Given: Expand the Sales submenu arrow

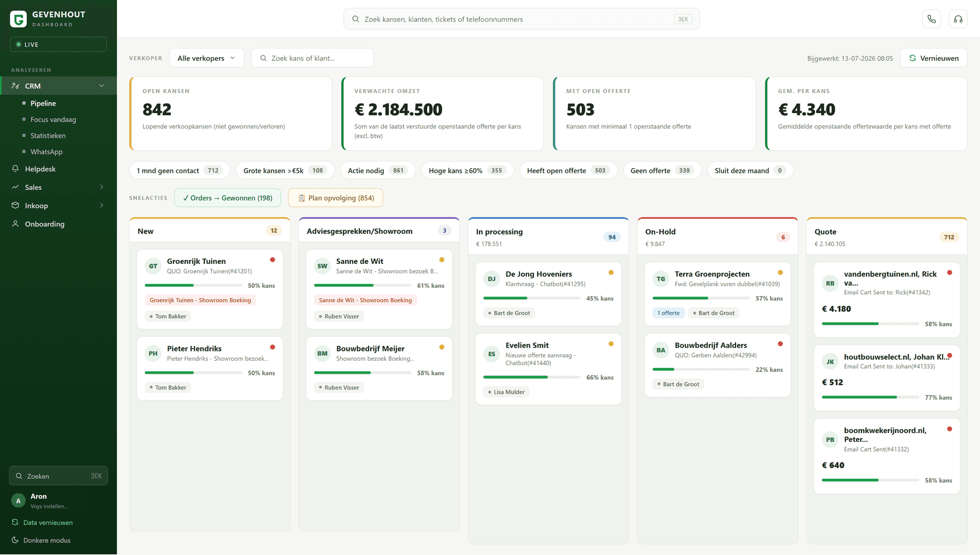Looking at the screenshot, I should 101,187.
